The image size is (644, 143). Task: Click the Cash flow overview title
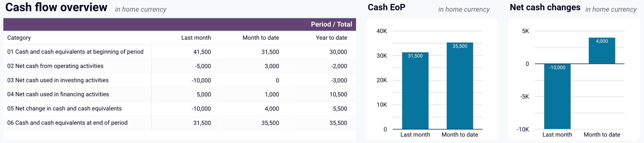click(x=56, y=7)
